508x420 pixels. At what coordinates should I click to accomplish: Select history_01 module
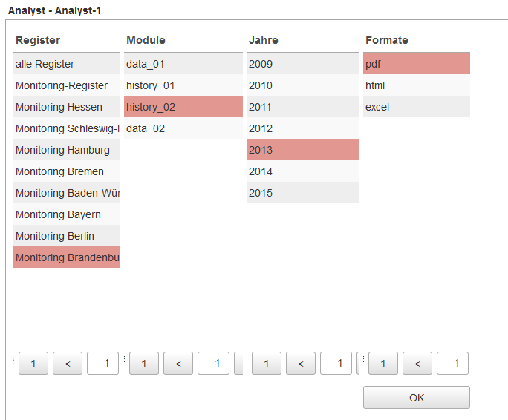(x=183, y=85)
